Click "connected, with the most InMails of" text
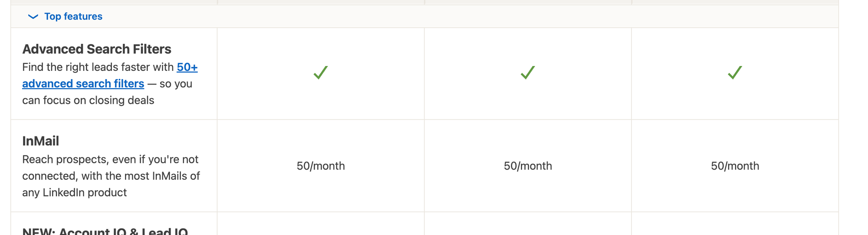This screenshot has height=235, width=868. [111, 176]
